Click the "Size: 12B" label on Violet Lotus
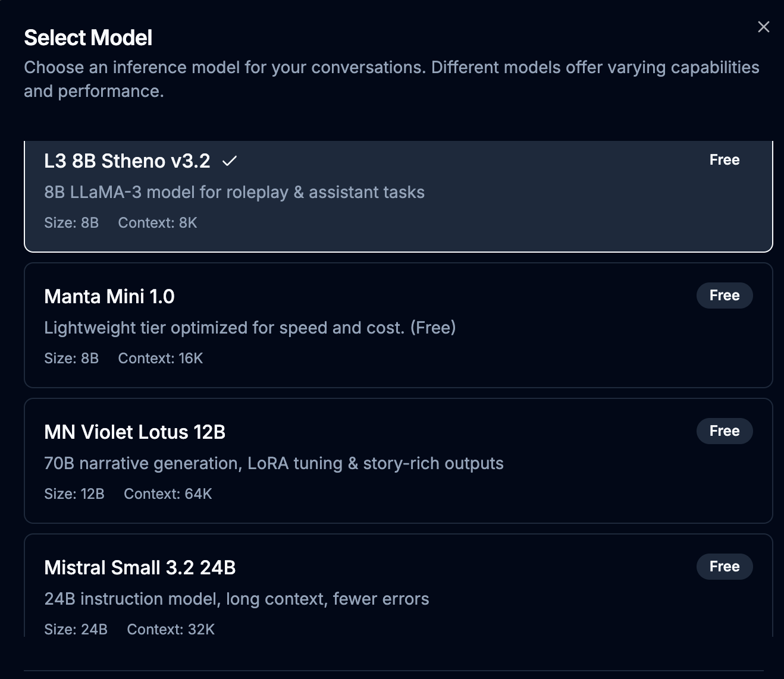 click(74, 494)
